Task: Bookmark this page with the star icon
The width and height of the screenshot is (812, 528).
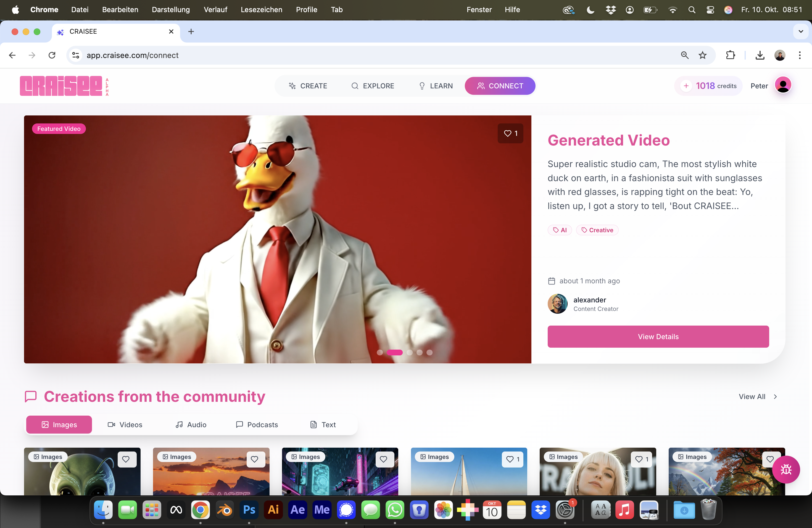Action: 702,55
